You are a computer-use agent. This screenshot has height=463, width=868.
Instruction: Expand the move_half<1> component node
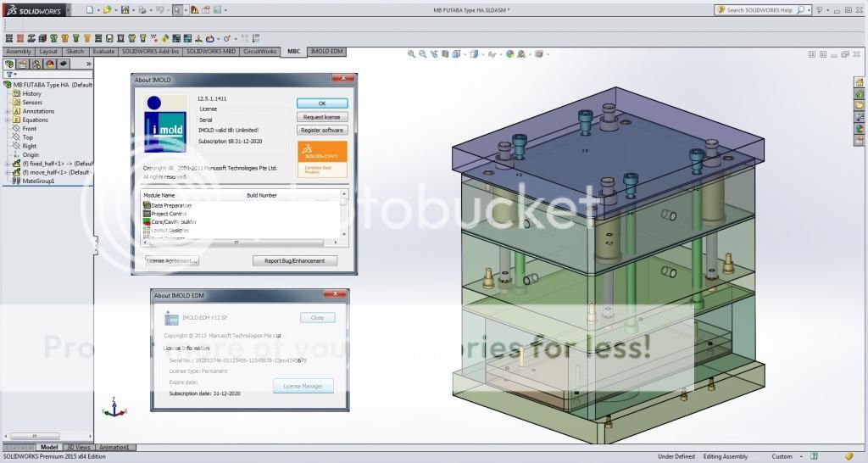tap(8, 173)
